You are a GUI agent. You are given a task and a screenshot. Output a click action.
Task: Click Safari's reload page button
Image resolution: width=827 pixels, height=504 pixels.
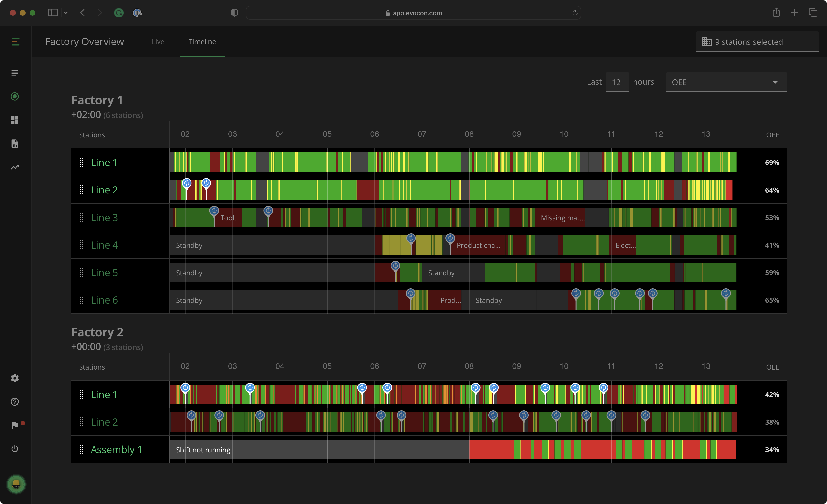[x=575, y=13]
